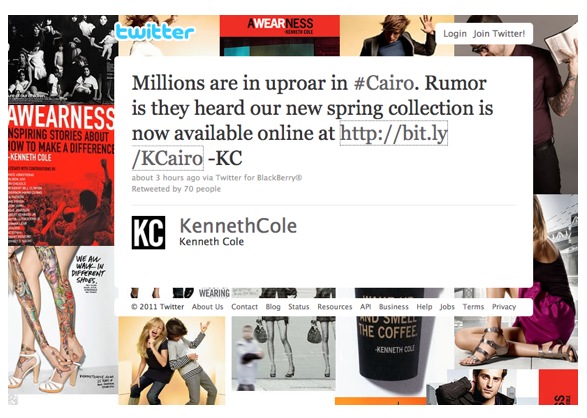Visit the Jobs footer link

[x=447, y=307]
